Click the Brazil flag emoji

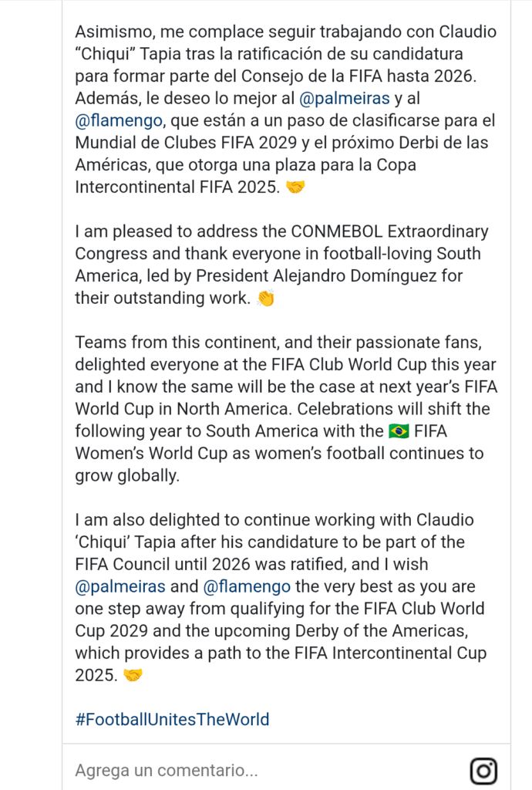399,431
